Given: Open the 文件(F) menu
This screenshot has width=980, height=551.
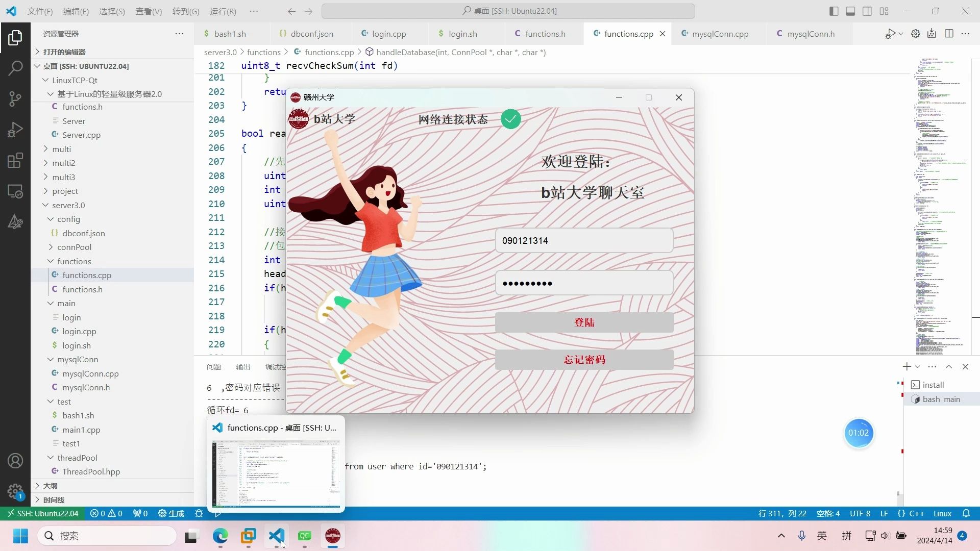Looking at the screenshot, I should (40, 11).
